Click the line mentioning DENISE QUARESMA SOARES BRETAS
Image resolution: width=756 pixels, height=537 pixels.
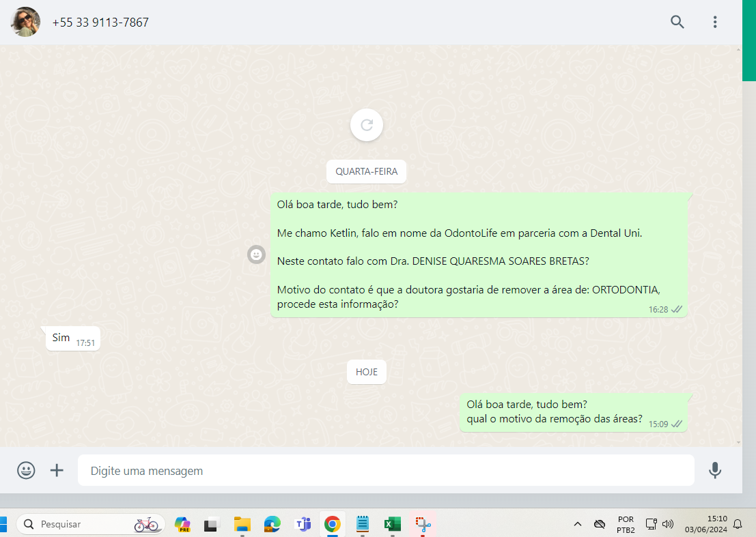click(x=433, y=261)
